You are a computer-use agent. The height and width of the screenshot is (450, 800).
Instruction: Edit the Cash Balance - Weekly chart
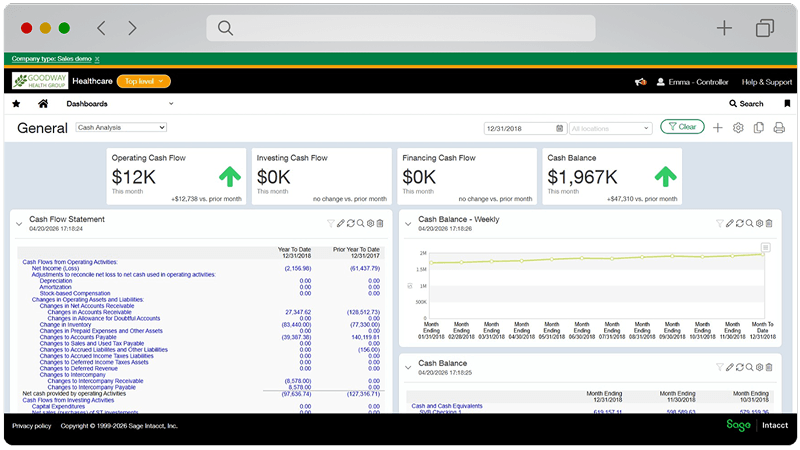point(730,223)
